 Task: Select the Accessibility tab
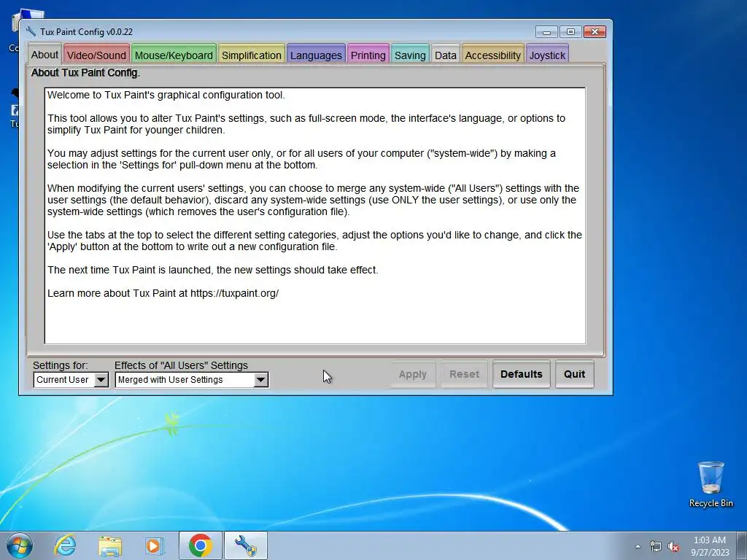(x=493, y=55)
